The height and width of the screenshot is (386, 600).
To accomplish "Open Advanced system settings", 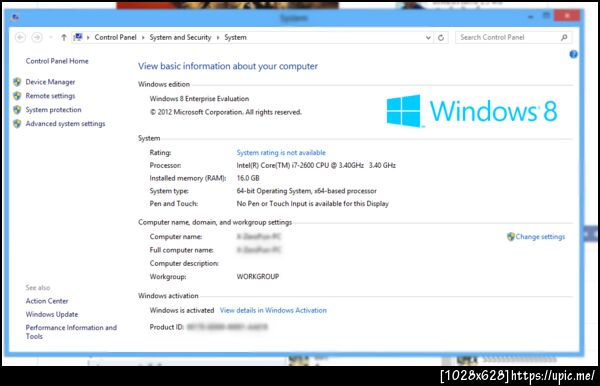I will [65, 124].
